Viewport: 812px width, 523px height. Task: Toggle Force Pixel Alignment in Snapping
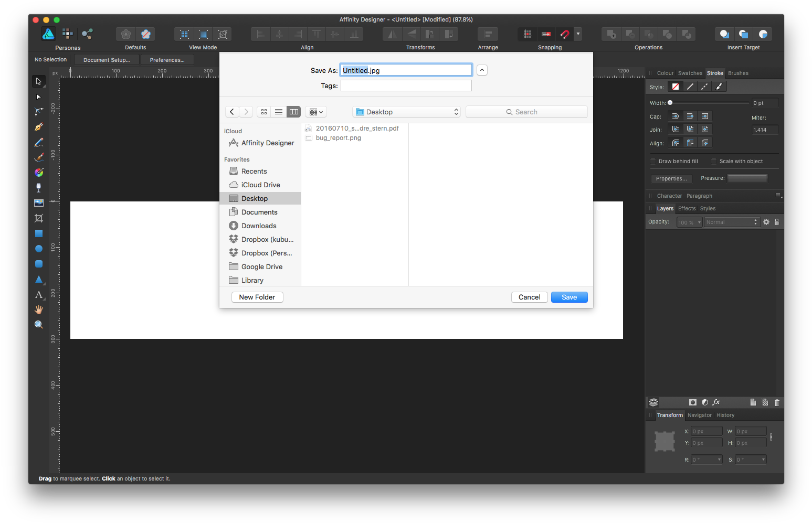click(x=528, y=34)
